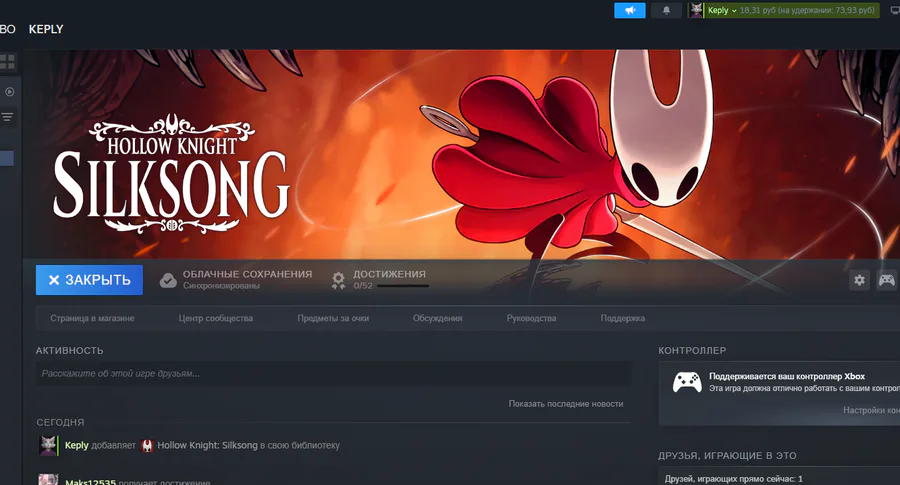
Task: Click the monitor icon at top right edge
Action: point(895,10)
